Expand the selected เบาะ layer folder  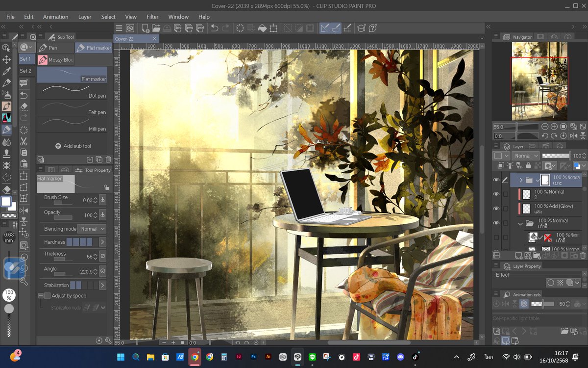click(521, 180)
